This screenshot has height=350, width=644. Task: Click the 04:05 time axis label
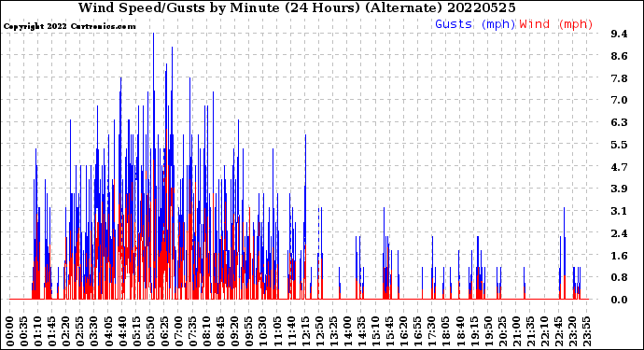coord(108,331)
